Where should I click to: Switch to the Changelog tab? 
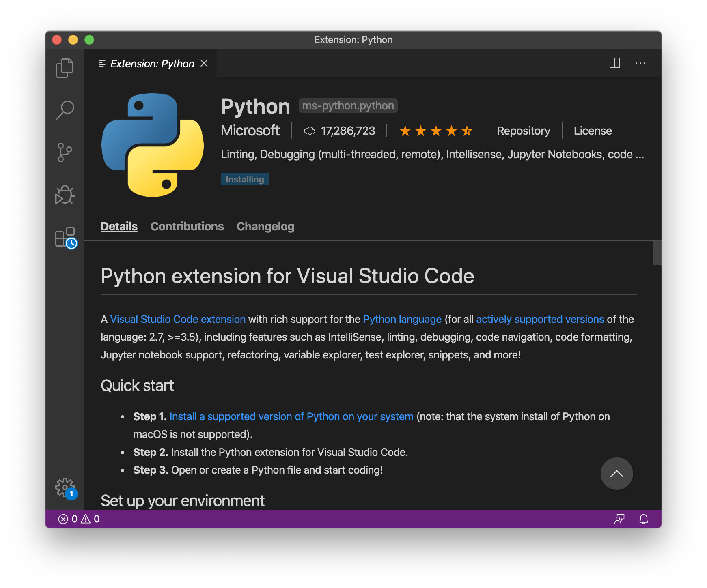(265, 226)
